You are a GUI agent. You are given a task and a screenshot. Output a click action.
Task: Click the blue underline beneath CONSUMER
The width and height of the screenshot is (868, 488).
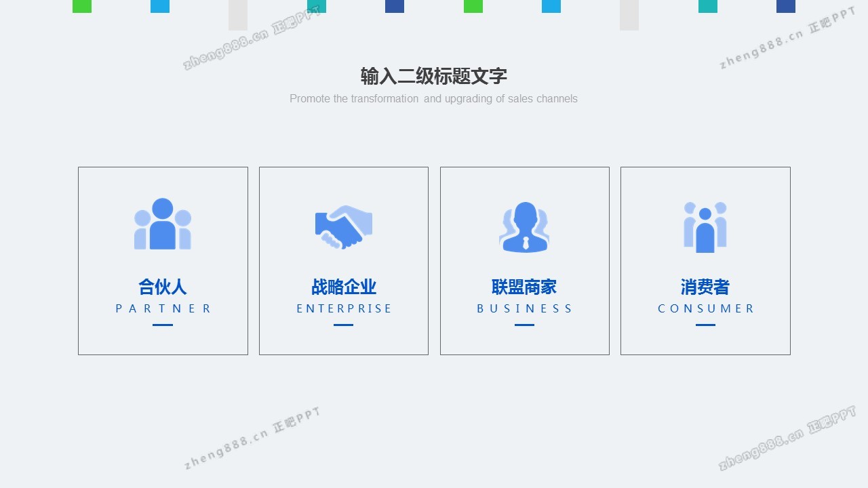(705, 325)
